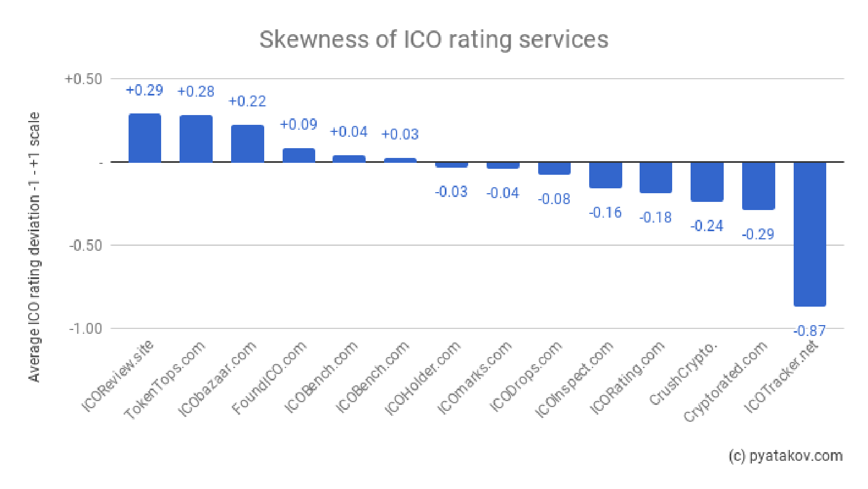This screenshot has height=489, width=868.
Task: Click the ICObazaar.com bar valued +0.22
Action: point(247,143)
